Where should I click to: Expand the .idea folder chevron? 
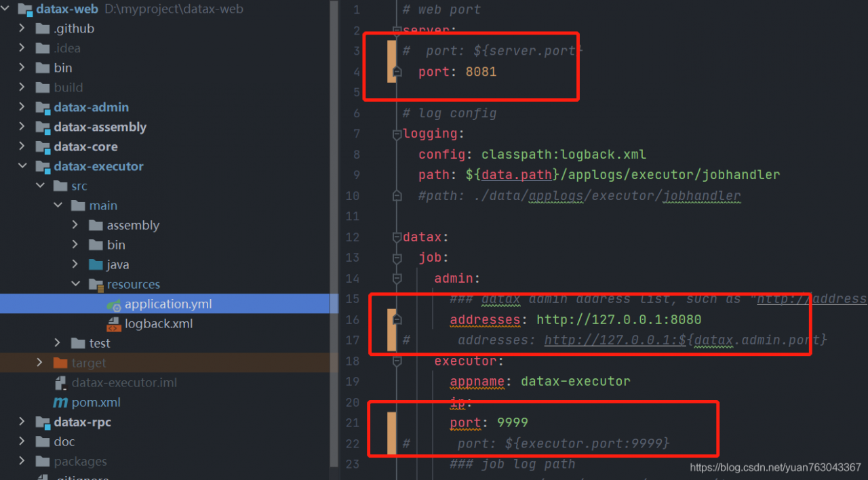coord(22,48)
